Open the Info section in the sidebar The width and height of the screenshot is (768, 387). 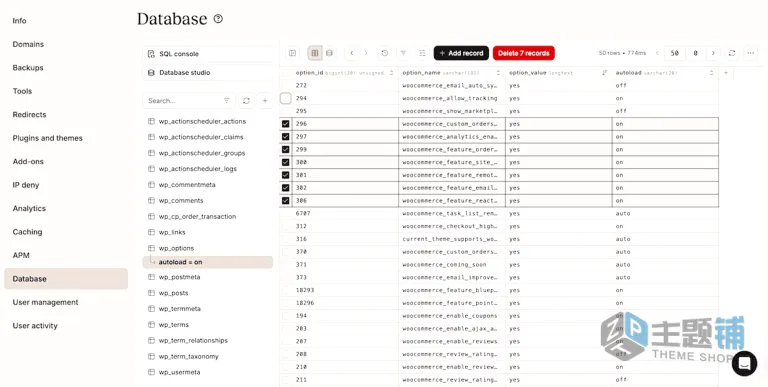[x=20, y=21]
